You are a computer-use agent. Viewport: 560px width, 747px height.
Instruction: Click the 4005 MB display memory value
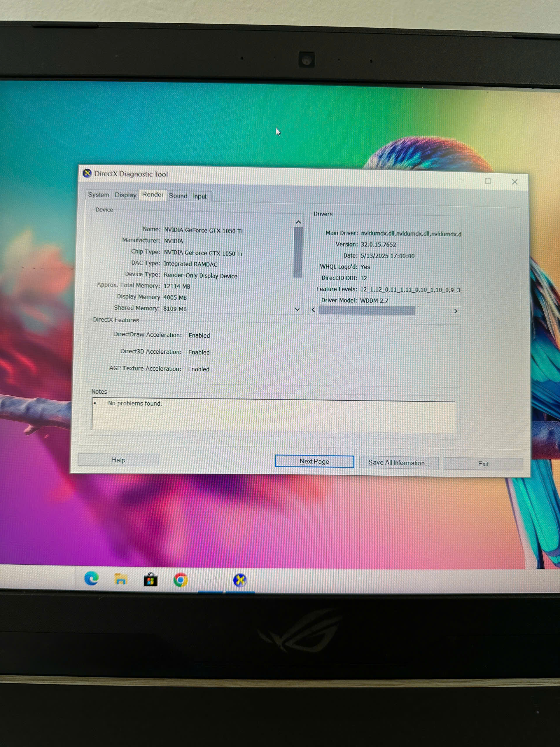pyautogui.click(x=175, y=298)
